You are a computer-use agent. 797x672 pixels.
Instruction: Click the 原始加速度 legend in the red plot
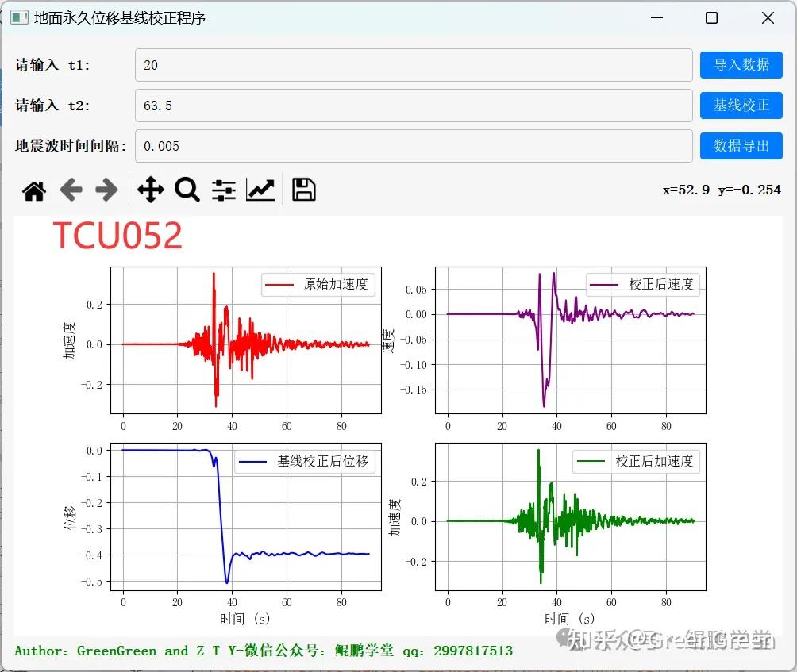[320, 286]
